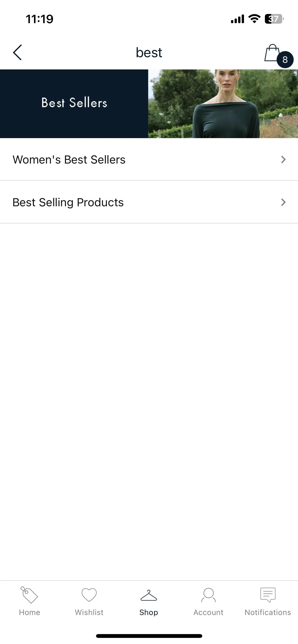Screen dimensions: 298x644
Task: Open the Best Selling Products row
Action: click(x=149, y=202)
